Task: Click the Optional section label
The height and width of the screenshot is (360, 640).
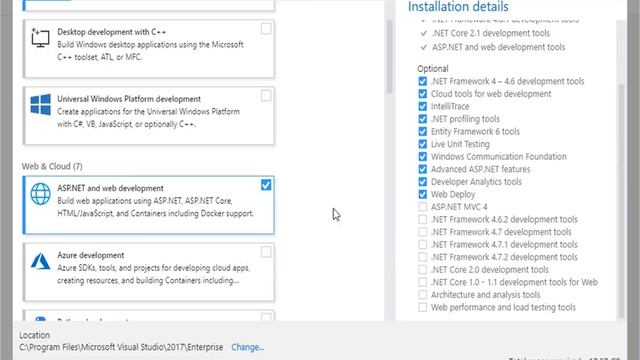Action: pos(433,69)
